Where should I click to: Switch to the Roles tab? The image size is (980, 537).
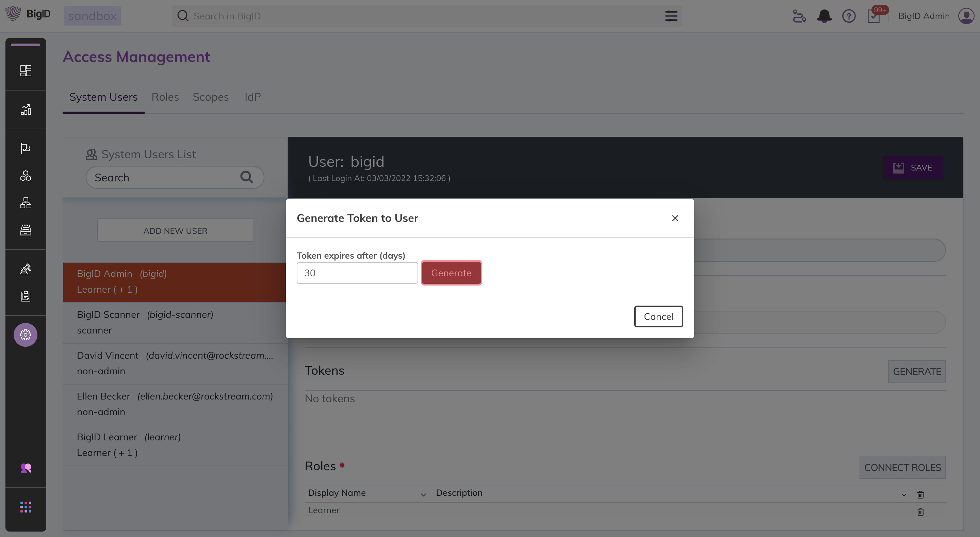(165, 97)
